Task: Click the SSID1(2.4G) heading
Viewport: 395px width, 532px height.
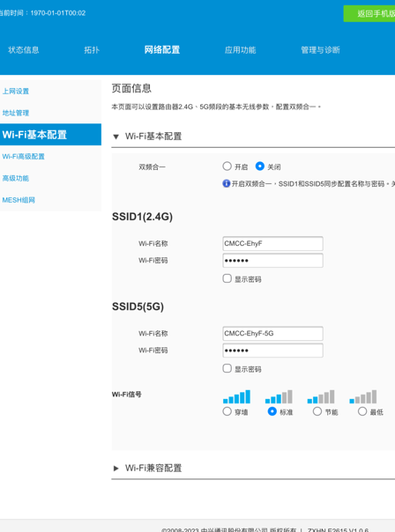Action: click(142, 217)
